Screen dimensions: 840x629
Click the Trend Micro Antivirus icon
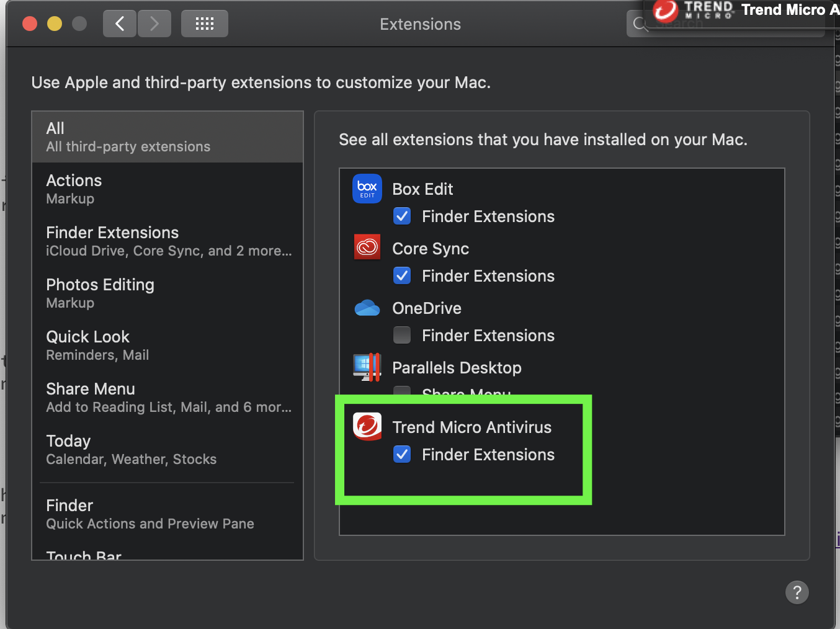tap(367, 426)
